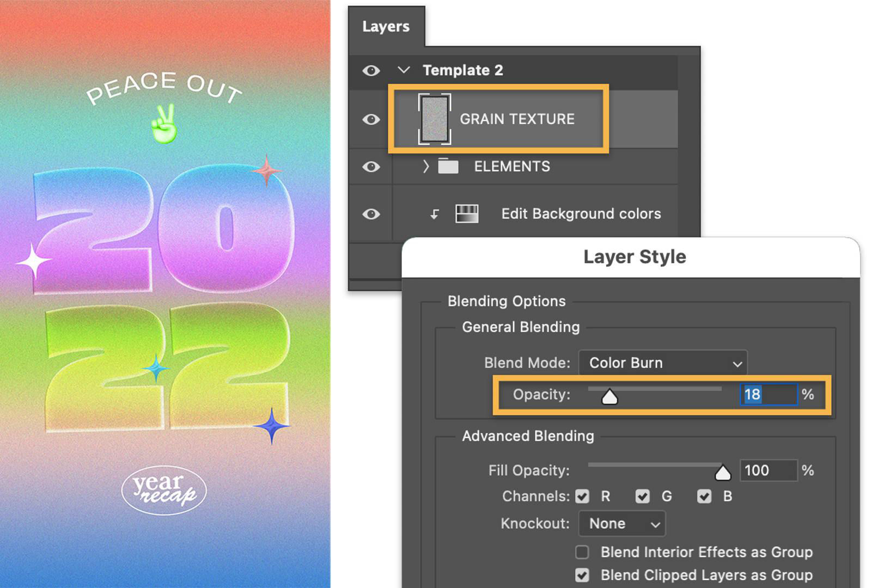Expand the ELEMENTS group
The width and height of the screenshot is (890, 588).
point(425,167)
